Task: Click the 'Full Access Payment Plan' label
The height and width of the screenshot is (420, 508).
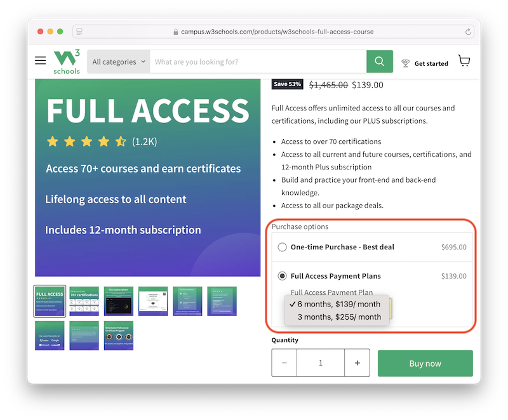Action: [x=331, y=292]
